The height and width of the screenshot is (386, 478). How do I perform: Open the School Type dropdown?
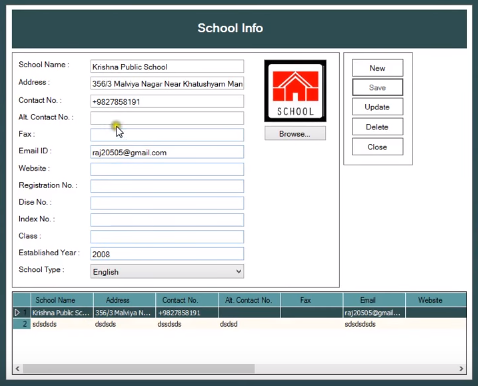pyautogui.click(x=167, y=272)
